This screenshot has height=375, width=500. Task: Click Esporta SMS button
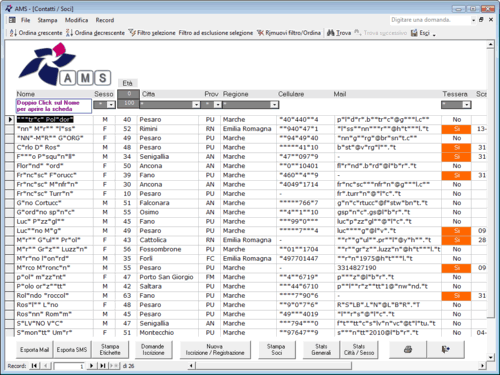[x=72, y=350]
